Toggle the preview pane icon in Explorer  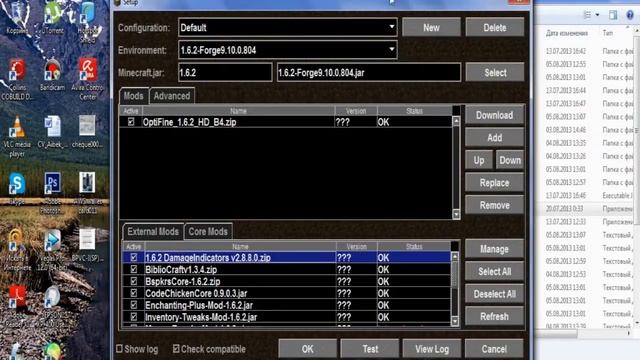(x=613, y=15)
